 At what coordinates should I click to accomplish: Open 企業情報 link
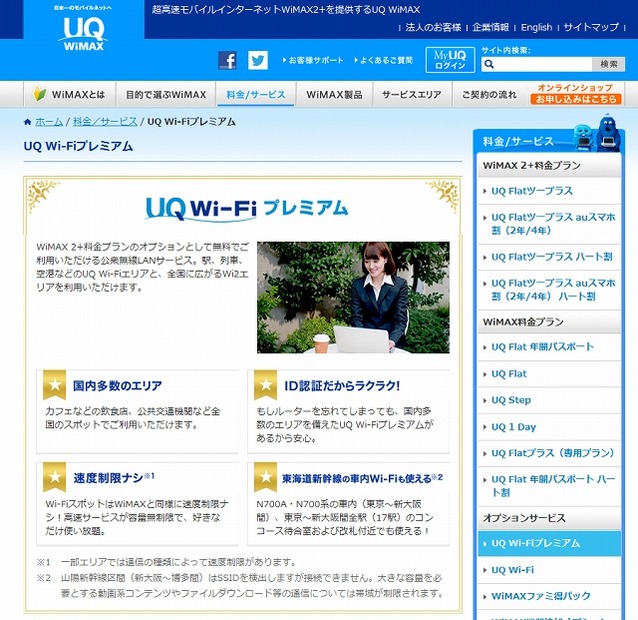pos(491,27)
